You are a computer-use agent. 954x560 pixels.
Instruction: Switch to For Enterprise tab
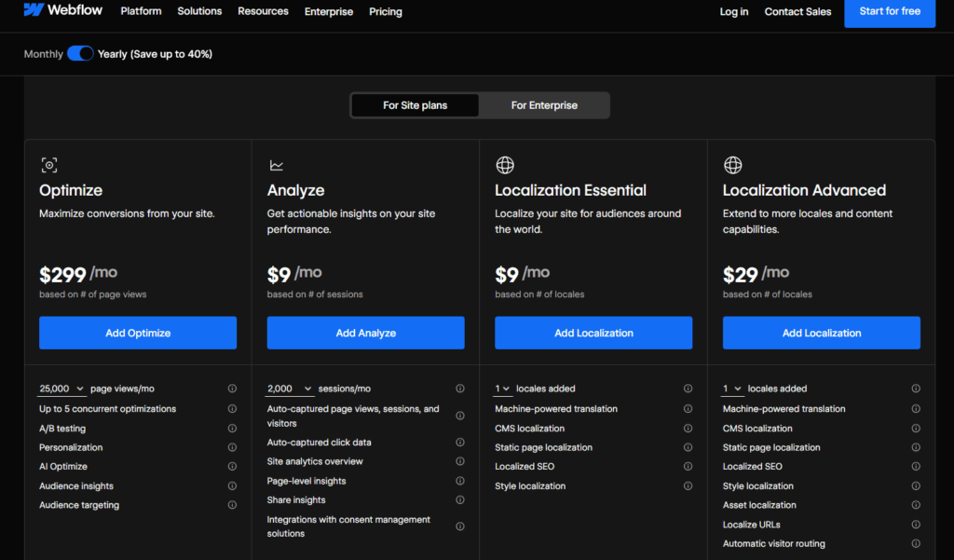click(x=544, y=105)
